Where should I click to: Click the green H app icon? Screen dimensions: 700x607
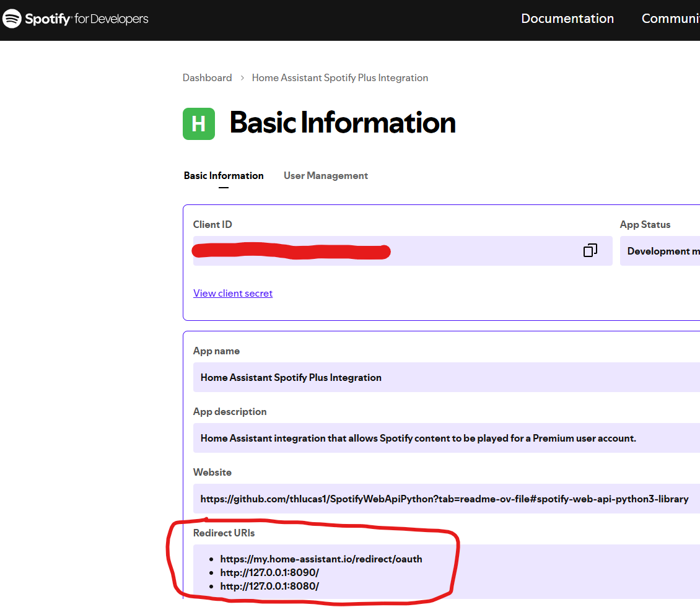[x=199, y=124]
